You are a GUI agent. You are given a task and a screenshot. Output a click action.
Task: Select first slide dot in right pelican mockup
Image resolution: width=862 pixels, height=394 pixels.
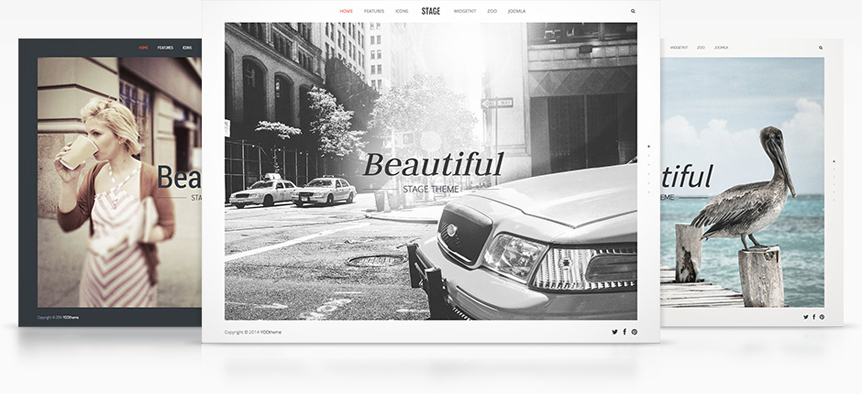834,162
